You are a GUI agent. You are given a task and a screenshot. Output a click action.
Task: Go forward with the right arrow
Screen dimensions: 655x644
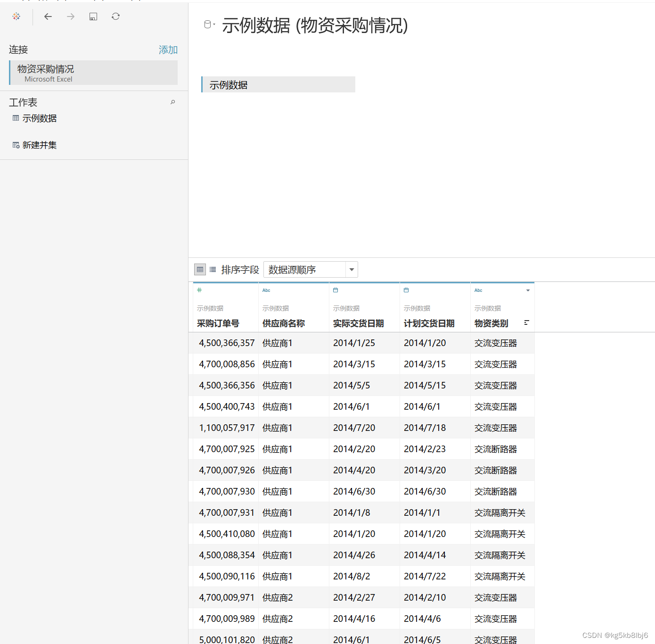click(71, 17)
